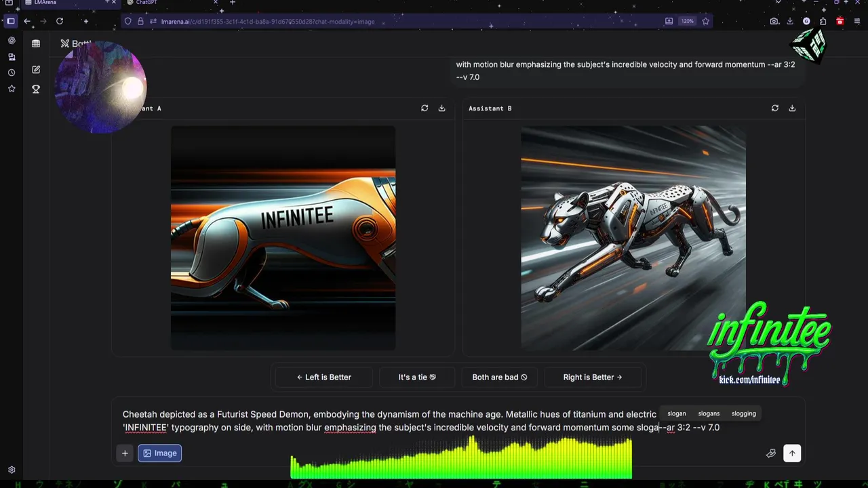The width and height of the screenshot is (868, 488).
Task: Close the LMArena browser tab
Action: 113,3
